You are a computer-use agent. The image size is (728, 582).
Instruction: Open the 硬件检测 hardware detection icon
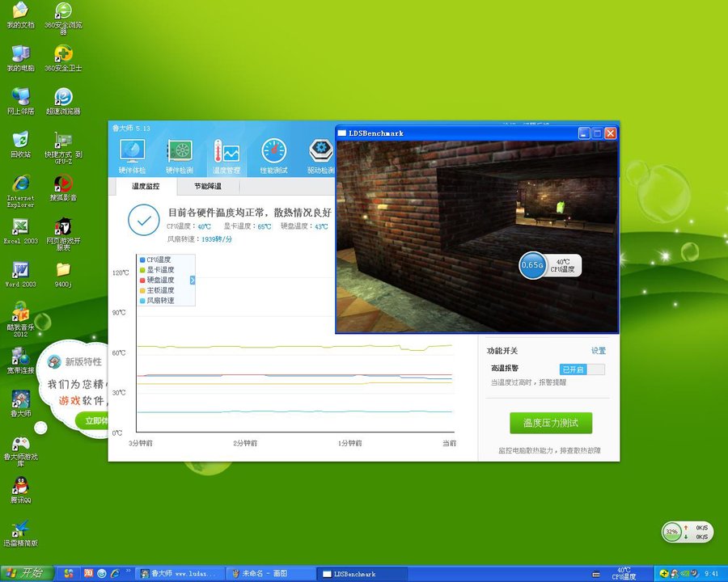(x=180, y=155)
